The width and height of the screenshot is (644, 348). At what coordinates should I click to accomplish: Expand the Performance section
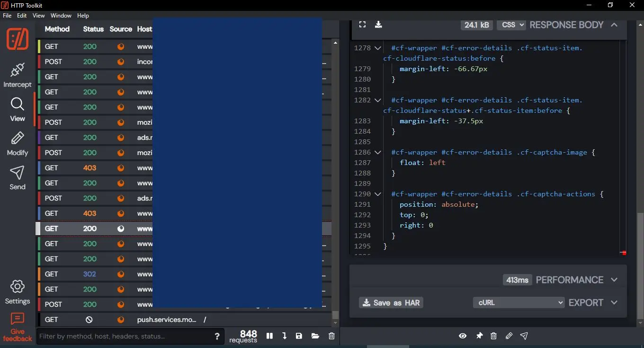[x=614, y=280]
